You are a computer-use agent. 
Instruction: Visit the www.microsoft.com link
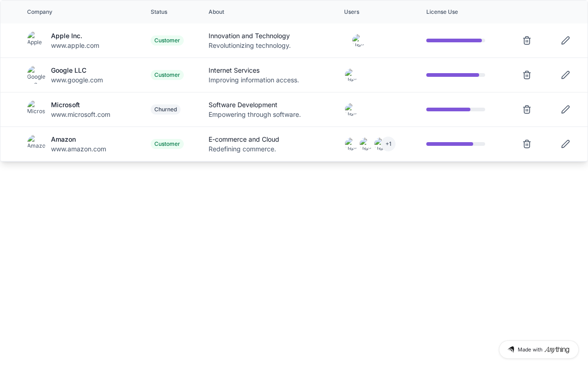pos(80,115)
